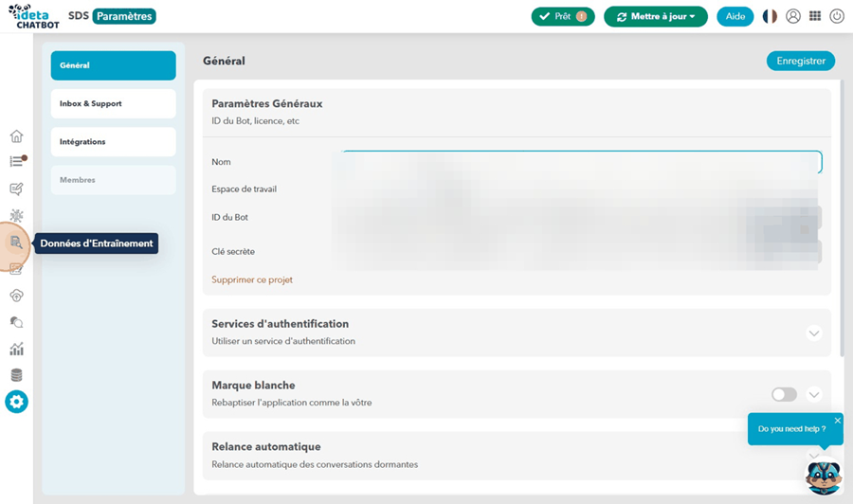Open the analytics chart icon in the sidebar
This screenshot has width=853, height=504.
tap(16, 349)
